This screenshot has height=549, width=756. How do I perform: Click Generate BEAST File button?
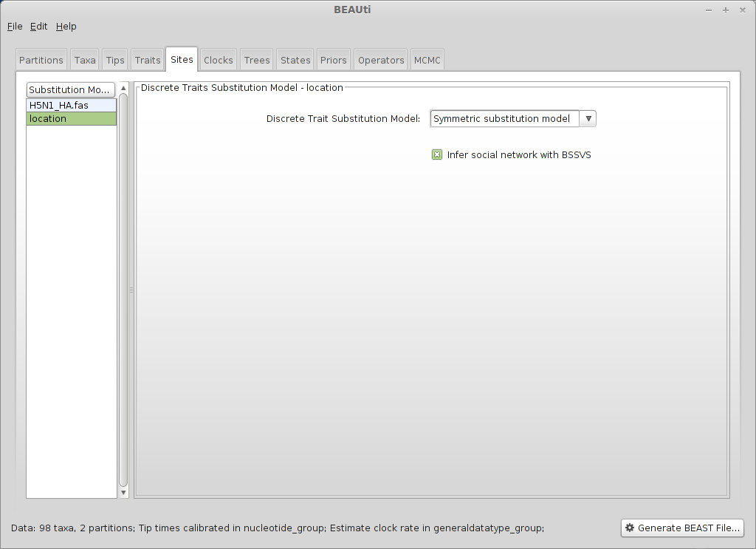pyautogui.click(x=682, y=528)
